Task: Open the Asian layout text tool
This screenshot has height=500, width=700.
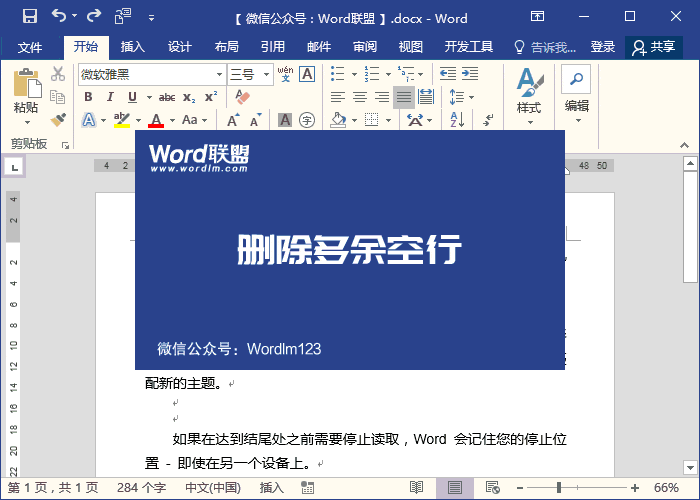Action: point(415,120)
